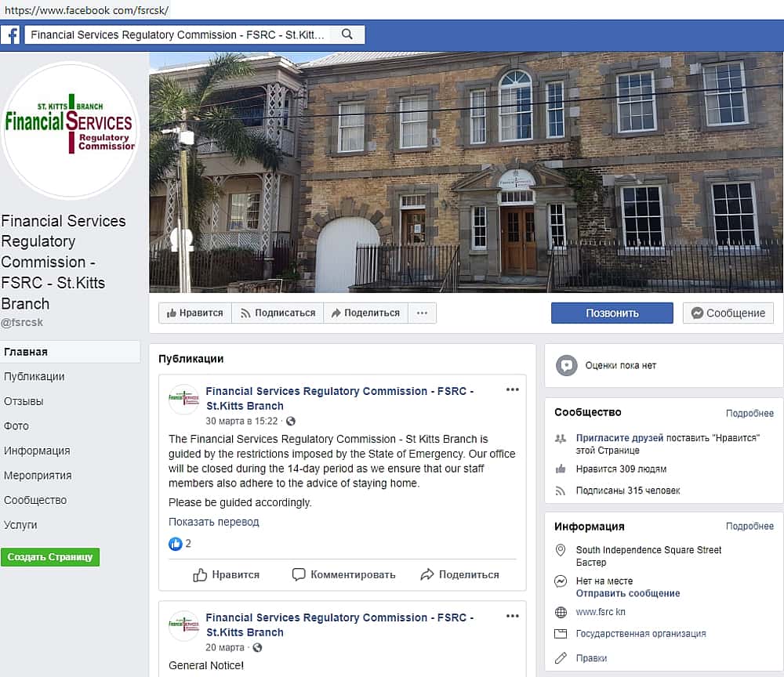The height and width of the screenshot is (677, 784).
Task: Click globe privacy icon on 20 марта post
Action: click(257, 647)
